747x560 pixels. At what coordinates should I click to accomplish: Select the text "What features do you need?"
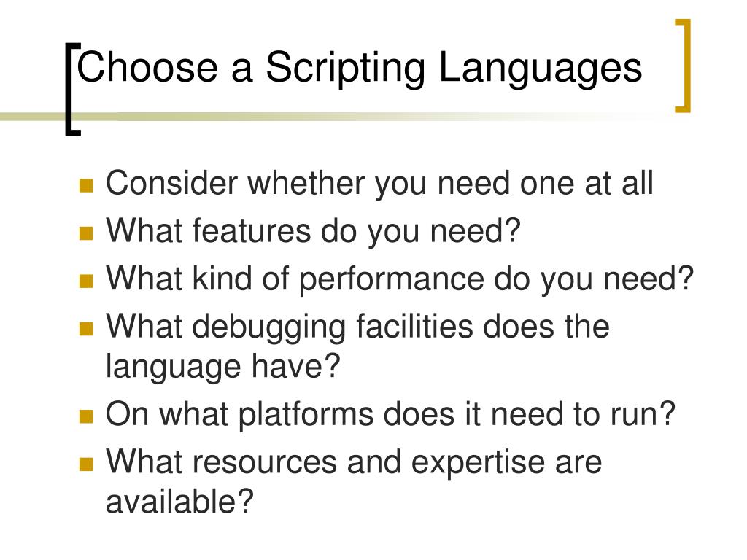coord(314,231)
